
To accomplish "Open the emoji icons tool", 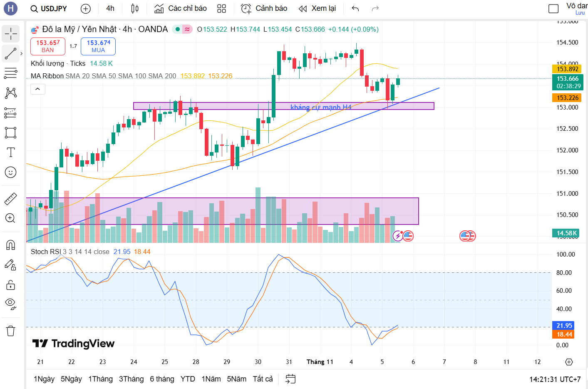I will 11,172.
